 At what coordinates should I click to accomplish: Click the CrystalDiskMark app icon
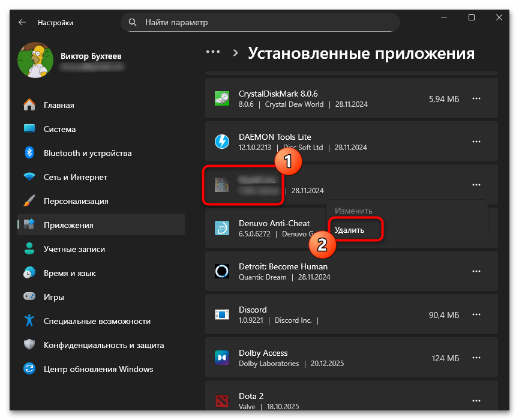coord(222,98)
